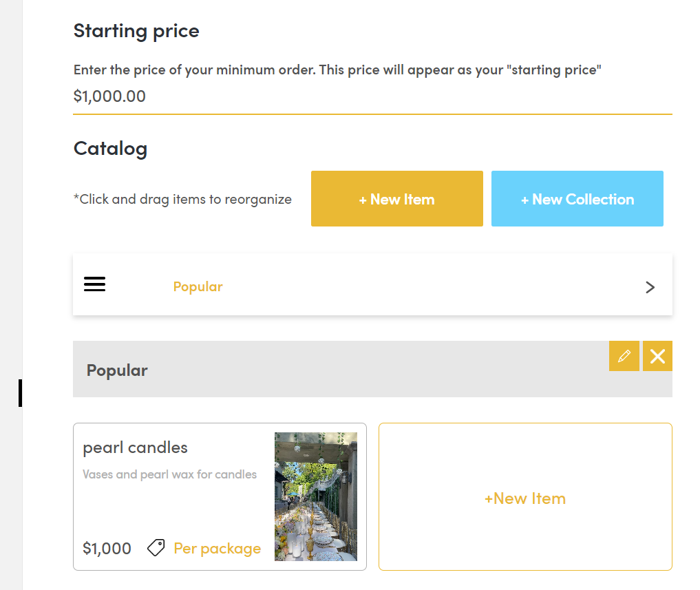This screenshot has width=700, height=590.
Task: Open the pearl candles item title
Action: [x=135, y=447]
